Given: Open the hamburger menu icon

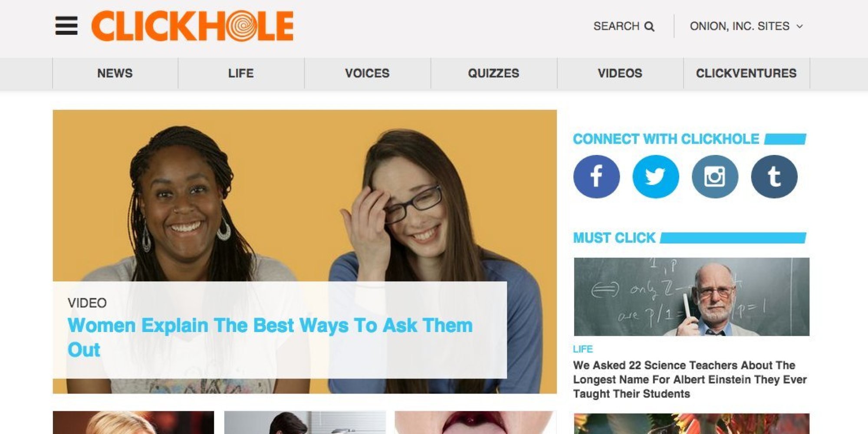Looking at the screenshot, I should [66, 26].
